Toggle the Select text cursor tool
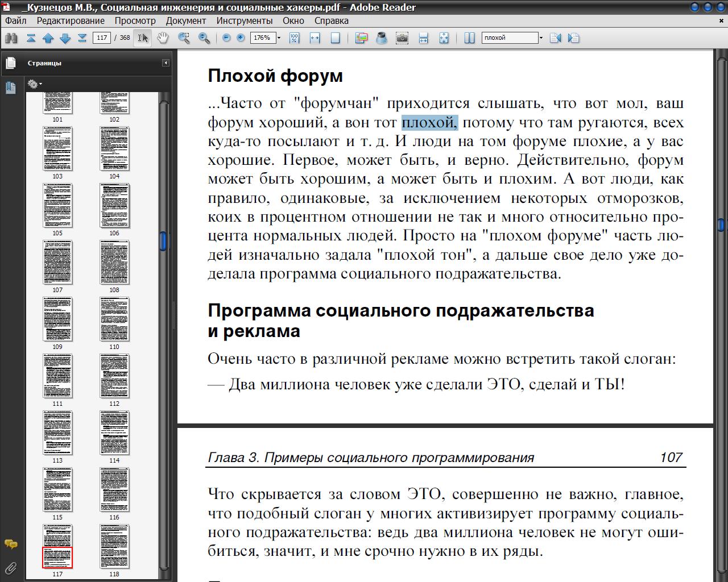This screenshot has height=582, width=728. (143, 38)
